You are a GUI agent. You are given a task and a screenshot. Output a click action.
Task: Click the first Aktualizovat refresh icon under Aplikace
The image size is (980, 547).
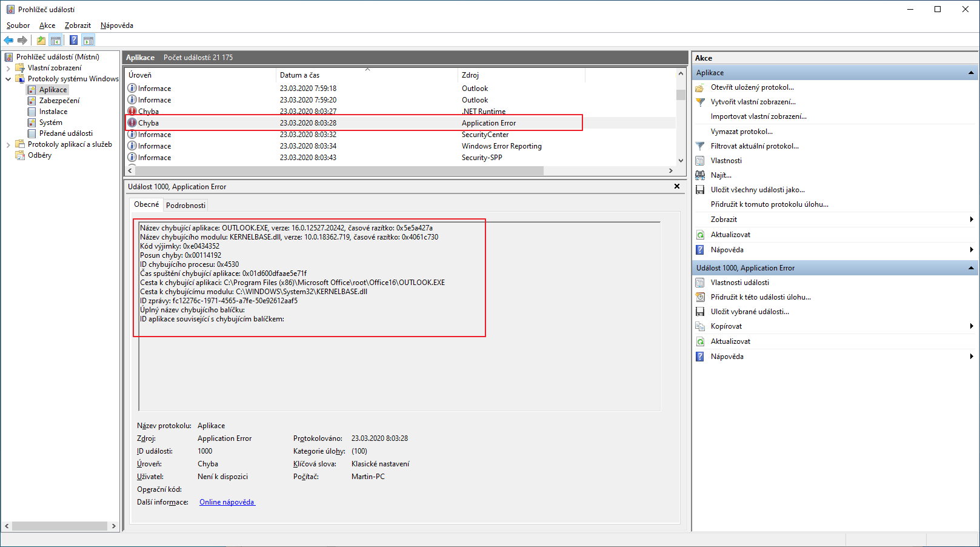point(700,235)
